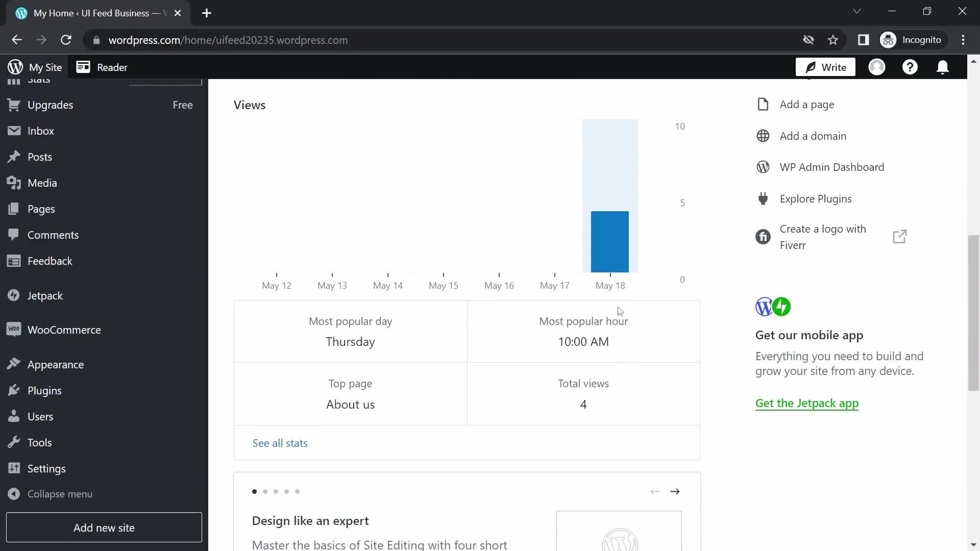This screenshot has height=551, width=980.
Task: Open Chrome's three-dot menu
Action: coord(964,40)
